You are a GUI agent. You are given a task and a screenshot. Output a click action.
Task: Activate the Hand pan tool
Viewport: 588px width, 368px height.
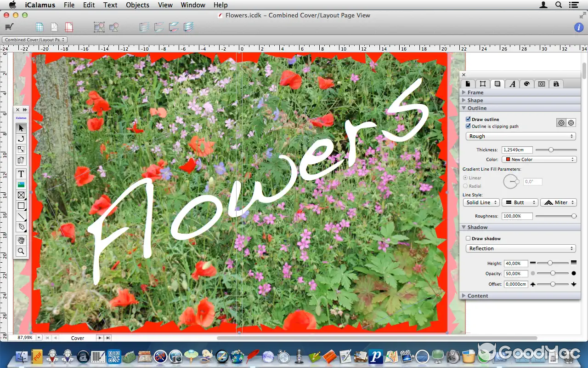pos(21,240)
